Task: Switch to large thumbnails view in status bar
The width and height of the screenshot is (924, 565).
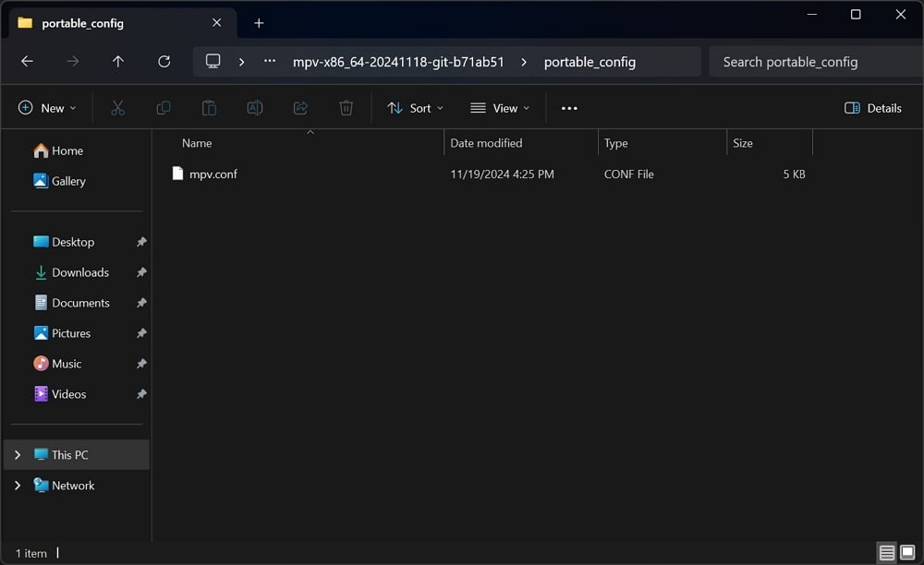Action: [906, 553]
